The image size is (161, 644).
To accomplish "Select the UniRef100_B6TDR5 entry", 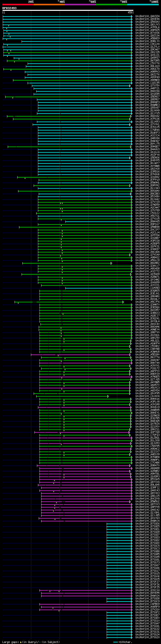I will point(147,61).
